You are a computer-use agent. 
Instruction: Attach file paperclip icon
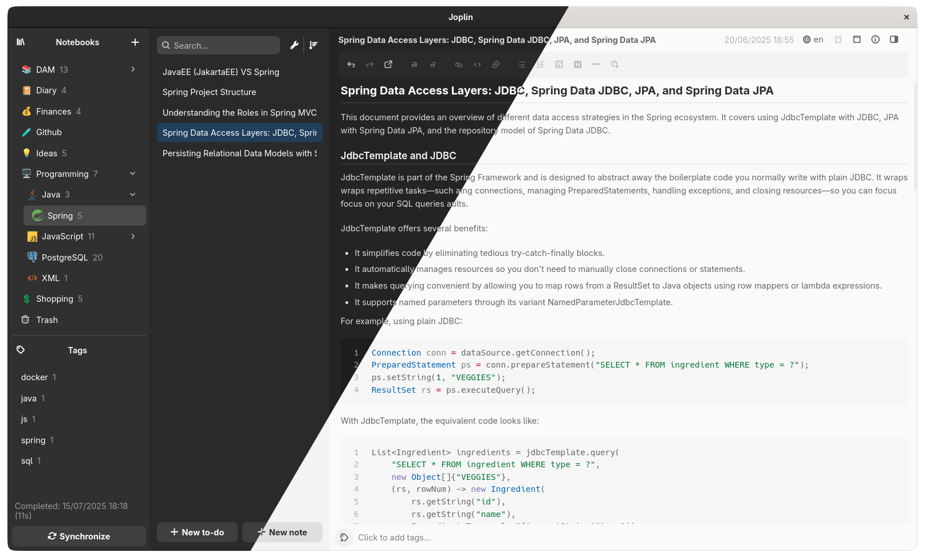click(496, 65)
